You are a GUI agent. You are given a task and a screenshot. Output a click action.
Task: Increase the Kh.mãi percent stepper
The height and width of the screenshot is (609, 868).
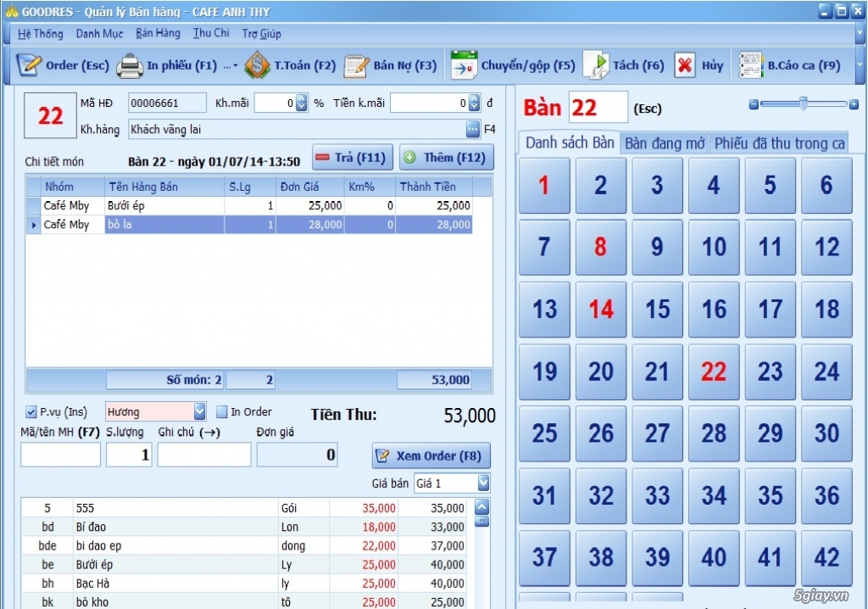[x=301, y=99]
